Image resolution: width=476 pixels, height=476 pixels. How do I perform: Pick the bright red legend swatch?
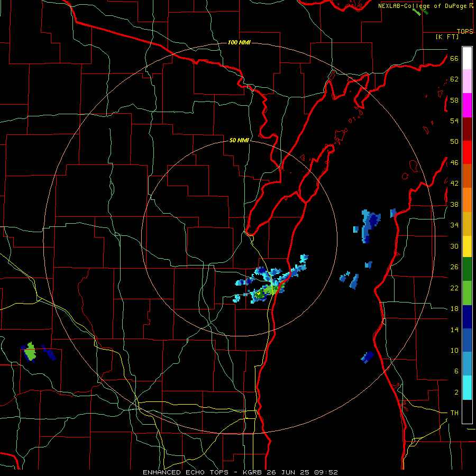tap(467, 152)
